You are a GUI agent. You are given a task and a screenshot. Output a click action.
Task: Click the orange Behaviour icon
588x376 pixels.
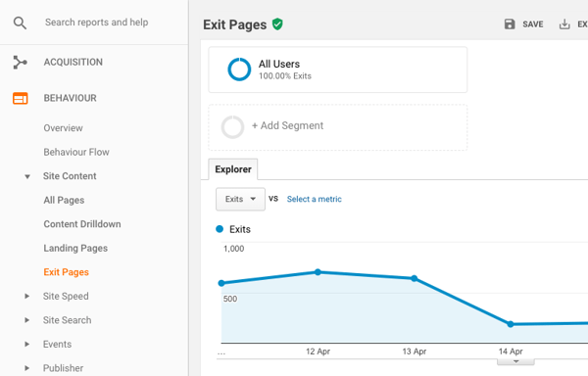coord(21,98)
